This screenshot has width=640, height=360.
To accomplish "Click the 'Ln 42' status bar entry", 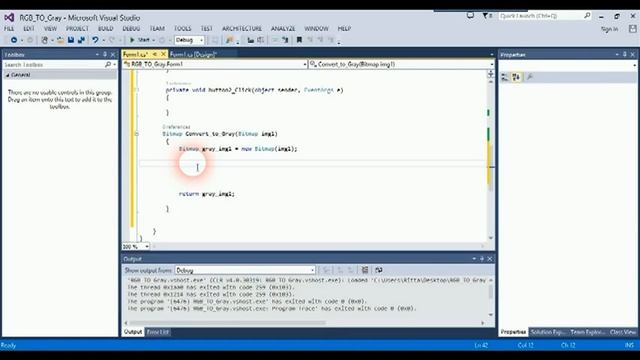I will (481, 345).
